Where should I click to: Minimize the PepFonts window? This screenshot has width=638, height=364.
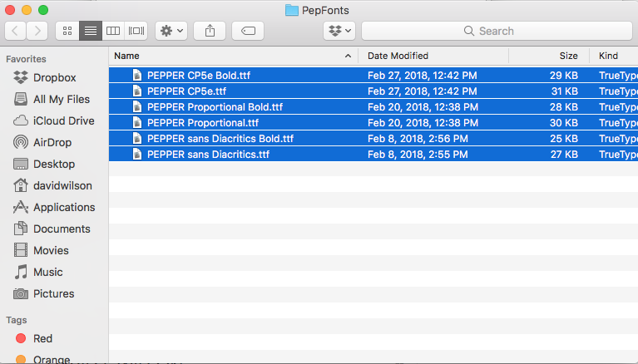point(27,10)
